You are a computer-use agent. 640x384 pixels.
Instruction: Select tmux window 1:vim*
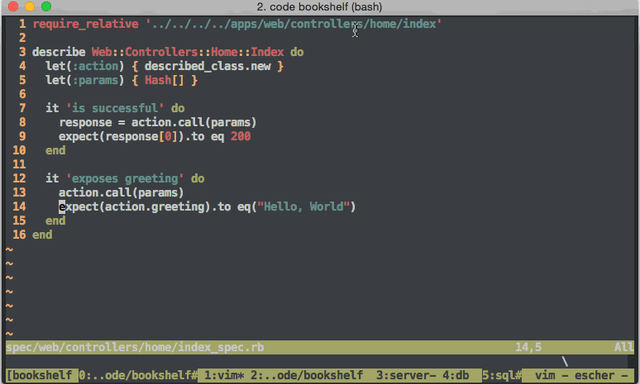coord(224,375)
